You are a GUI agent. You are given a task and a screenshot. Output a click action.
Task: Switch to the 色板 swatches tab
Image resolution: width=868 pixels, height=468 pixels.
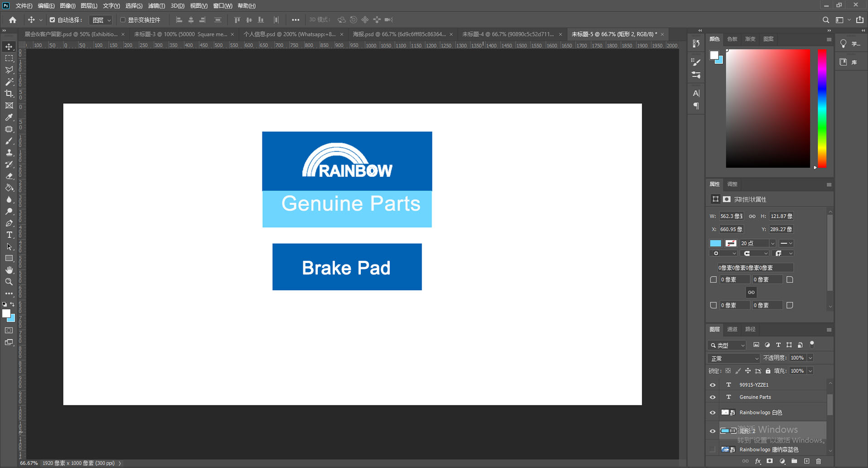[732, 39]
